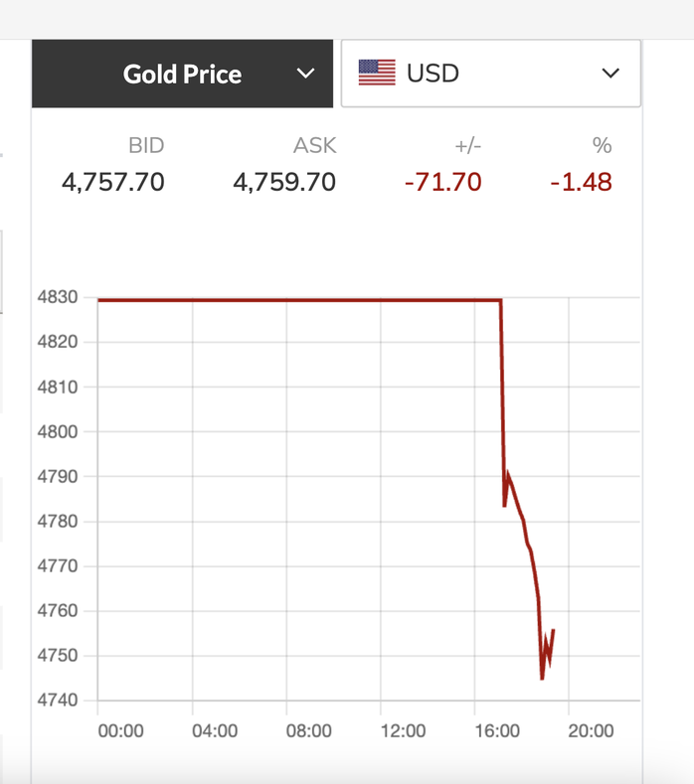Image resolution: width=694 pixels, height=784 pixels.
Task: Click the 4830 y-axis label
Action: coord(57,298)
